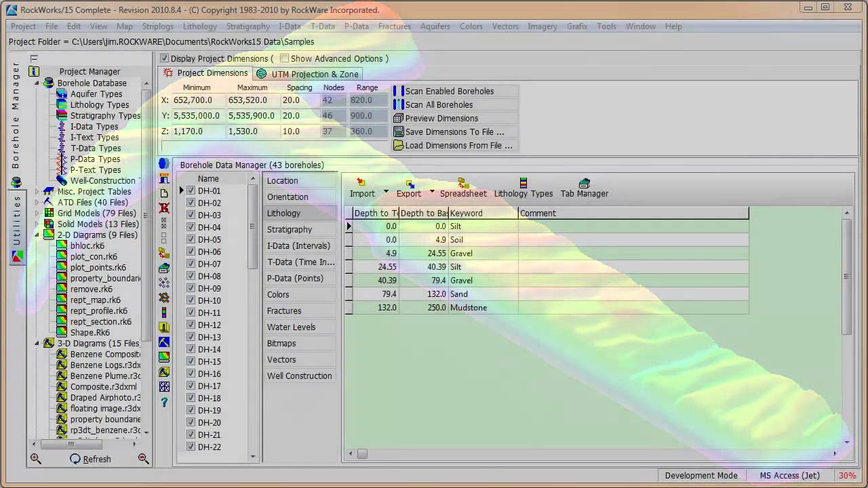Click the new blank page icon in vertical toolbar
Image resolution: width=868 pixels, height=488 pixels.
(163, 193)
